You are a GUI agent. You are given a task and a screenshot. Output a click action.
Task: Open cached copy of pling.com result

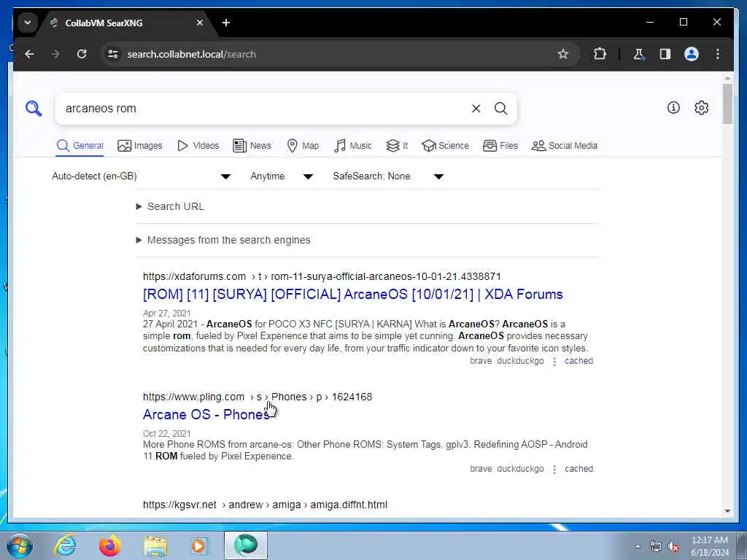click(x=578, y=469)
